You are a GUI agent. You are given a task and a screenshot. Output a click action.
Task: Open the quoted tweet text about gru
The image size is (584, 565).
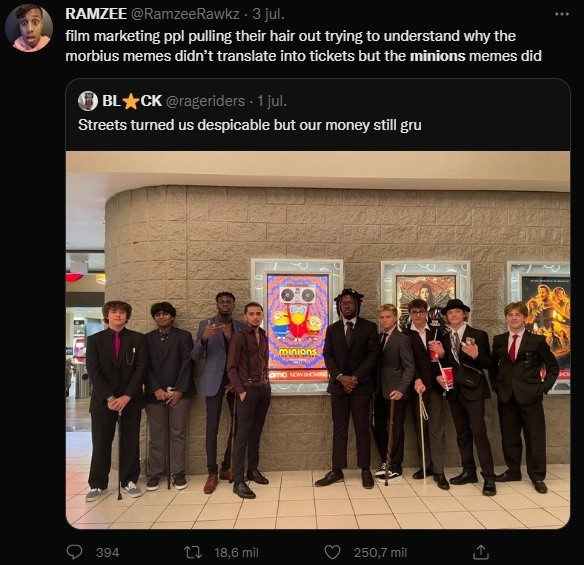(x=250, y=125)
